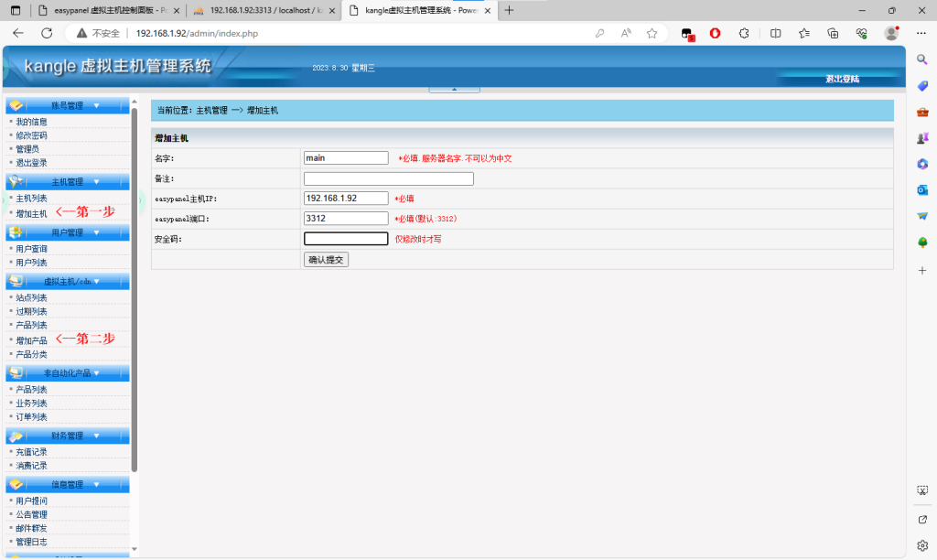Open the Extensions puzzle icon
This screenshot has width=937, height=560.
click(x=745, y=33)
